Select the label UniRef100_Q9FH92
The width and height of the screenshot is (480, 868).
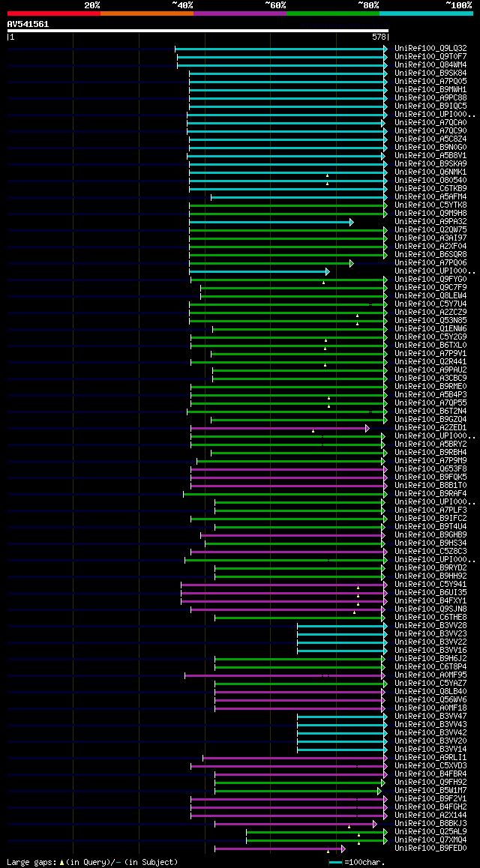click(x=430, y=783)
